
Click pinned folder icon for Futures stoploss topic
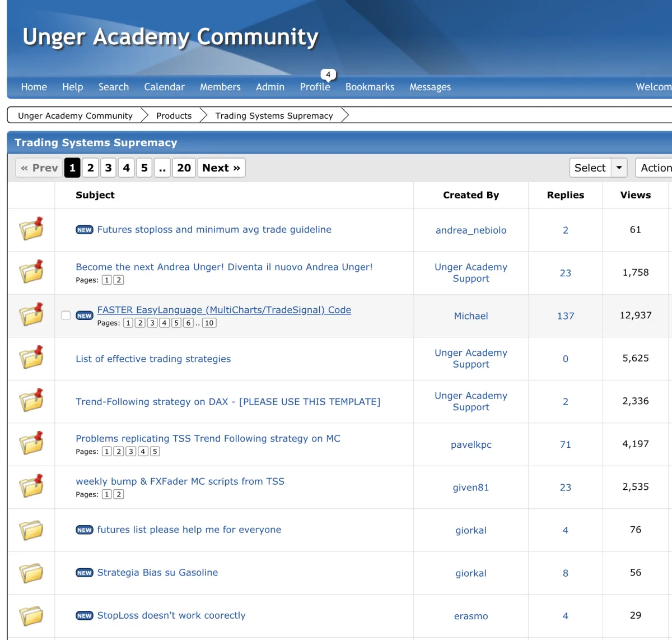pyautogui.click(x=31, y=229)
